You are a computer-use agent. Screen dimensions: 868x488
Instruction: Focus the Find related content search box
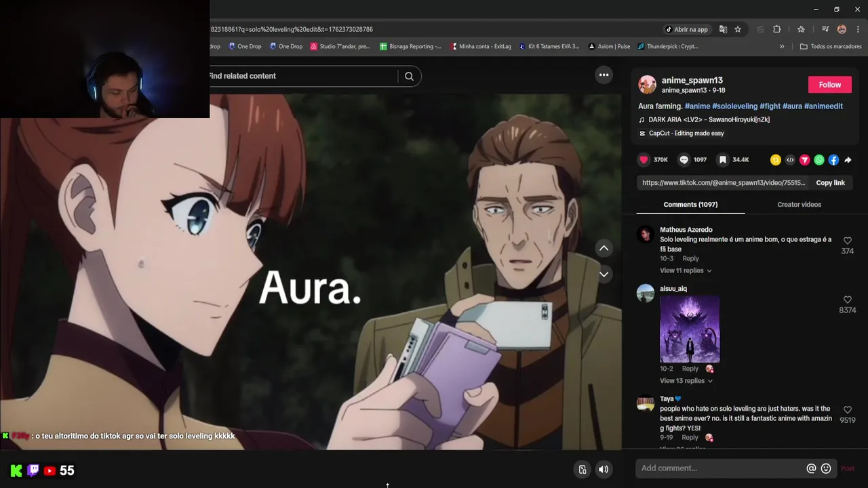[302, 76]
